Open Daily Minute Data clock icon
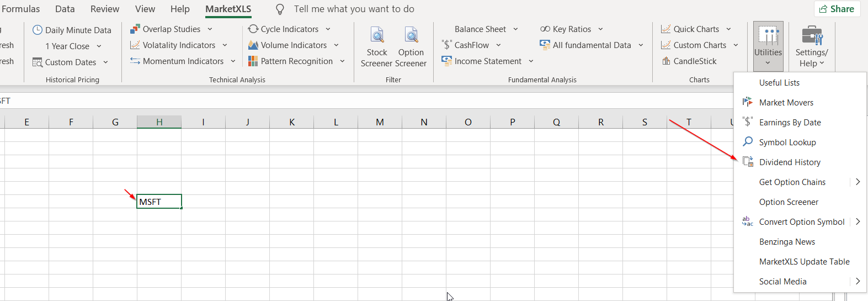Image resolution: width=868 pixels, height=301 pixels. click(x=38, y=30)
